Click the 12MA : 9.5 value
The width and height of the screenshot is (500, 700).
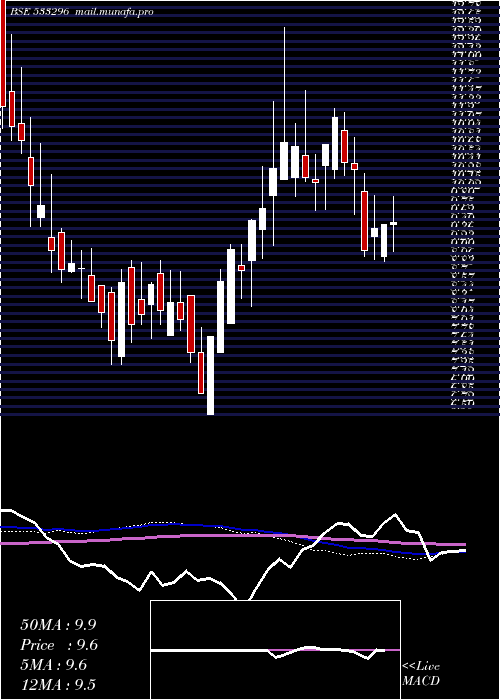pos(58,685)
